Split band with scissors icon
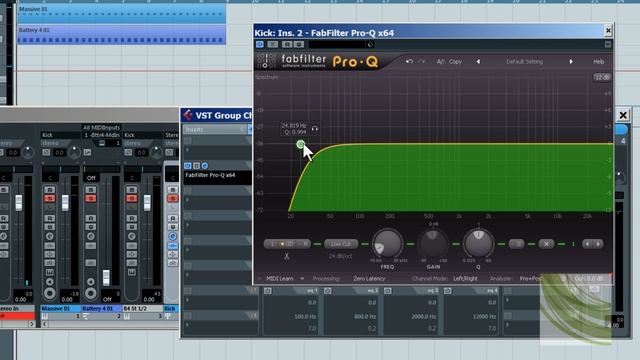The width and height of the screenshot is (640, 360). (x=287, y=256)
